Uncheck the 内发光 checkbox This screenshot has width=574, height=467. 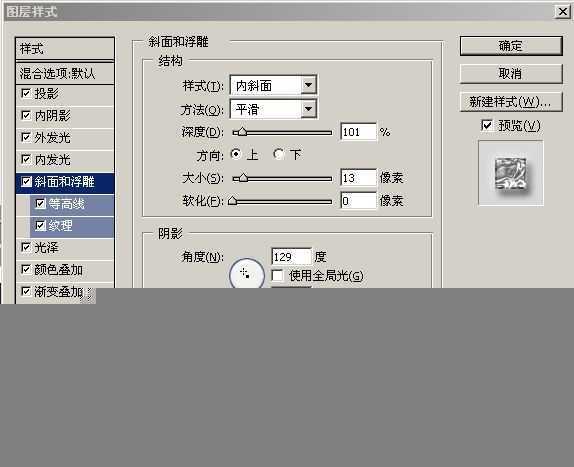26,160
